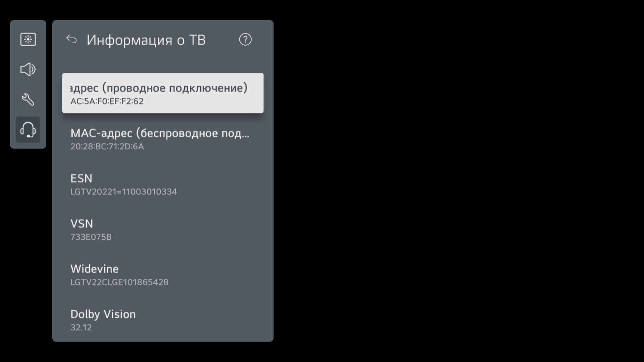
Task: Select the wired connection MAC address row
Action: pyautogui.click(x=163, y=93)
